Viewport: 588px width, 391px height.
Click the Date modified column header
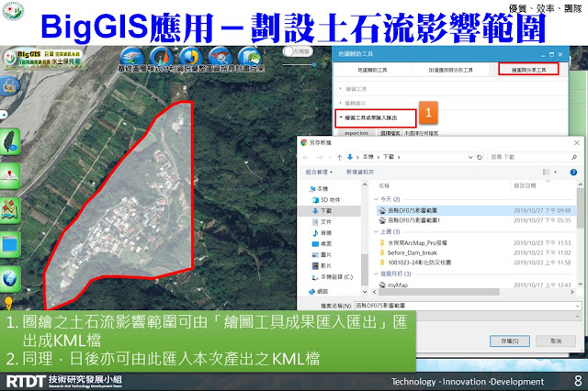tap(525, 185)
